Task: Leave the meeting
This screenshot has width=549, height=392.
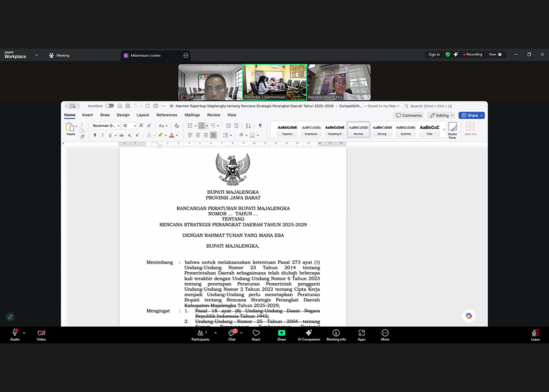Action: pyautogui.click(x=535, y=333)
